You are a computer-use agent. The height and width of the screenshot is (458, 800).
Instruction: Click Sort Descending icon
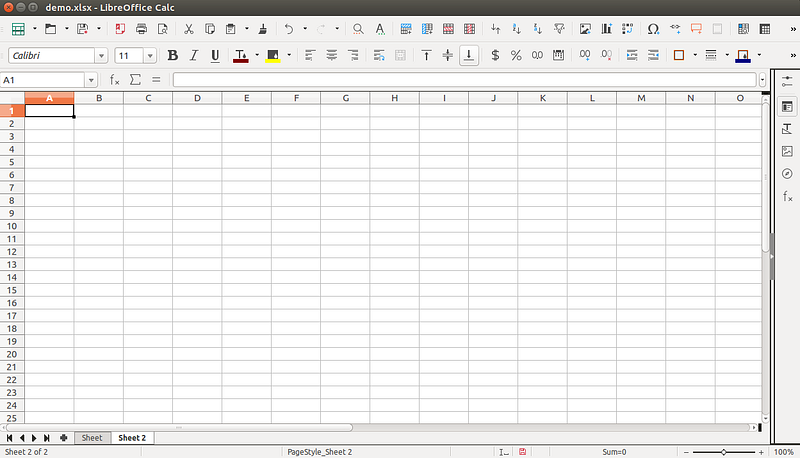coord(538,29)
